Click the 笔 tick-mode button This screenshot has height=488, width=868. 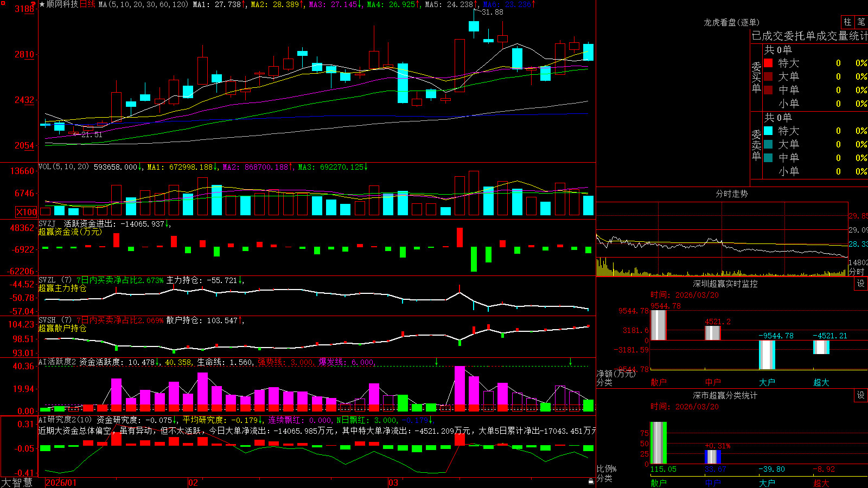click(x=861, y=22)
